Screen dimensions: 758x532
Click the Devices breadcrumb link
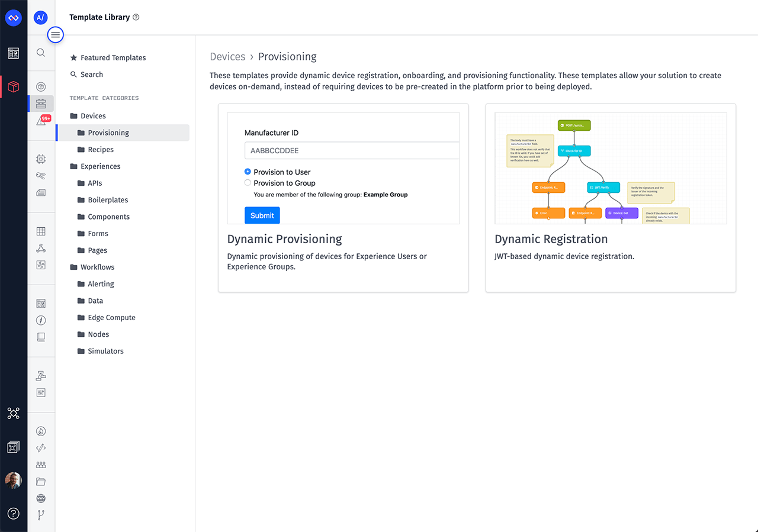click(227, 57)
